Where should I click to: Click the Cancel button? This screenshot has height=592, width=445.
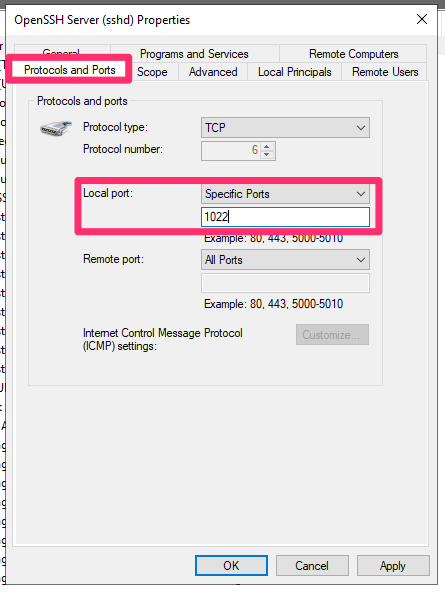click(312, 566)
